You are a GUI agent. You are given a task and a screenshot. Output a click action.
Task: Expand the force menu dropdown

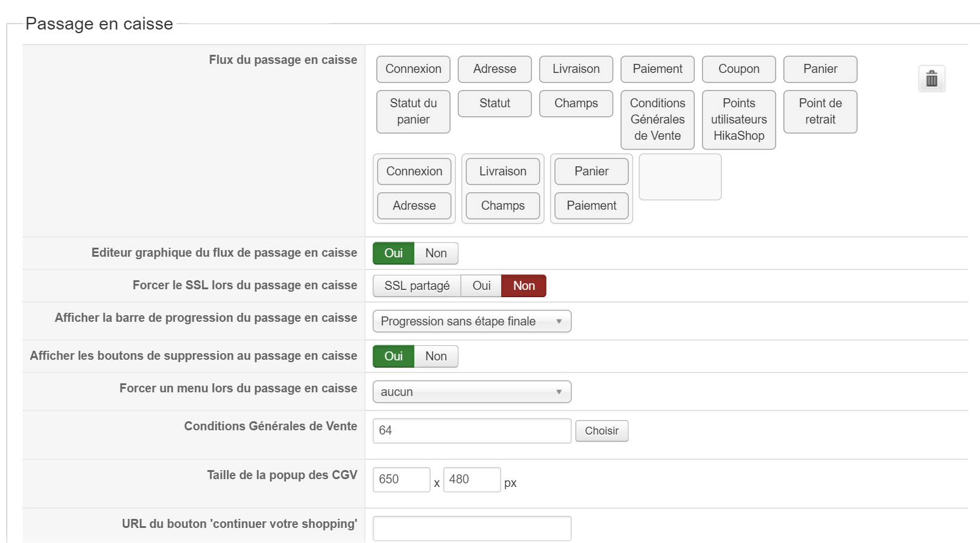[472, 392]
